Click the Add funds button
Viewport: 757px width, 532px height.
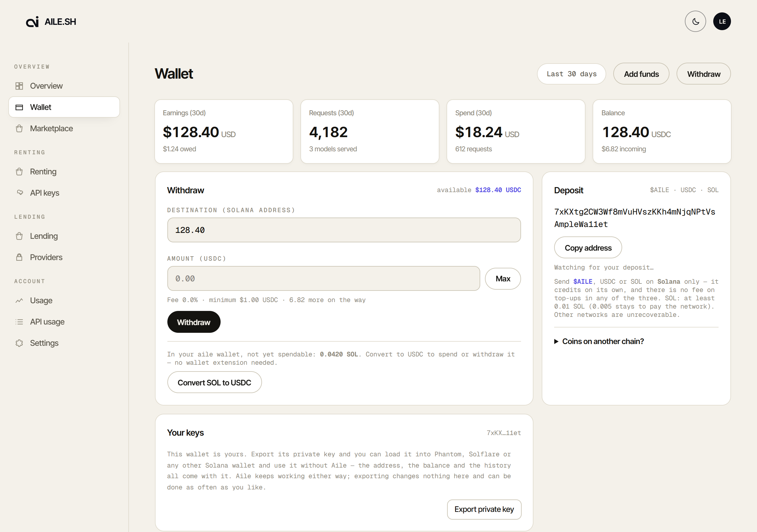[x=641, y=74]
